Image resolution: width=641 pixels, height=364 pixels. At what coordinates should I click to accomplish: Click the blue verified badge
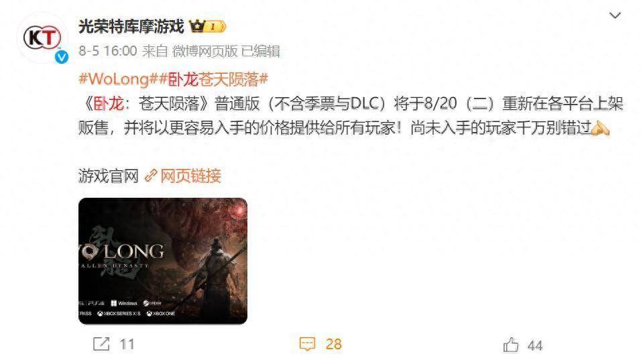click(62, 58)
